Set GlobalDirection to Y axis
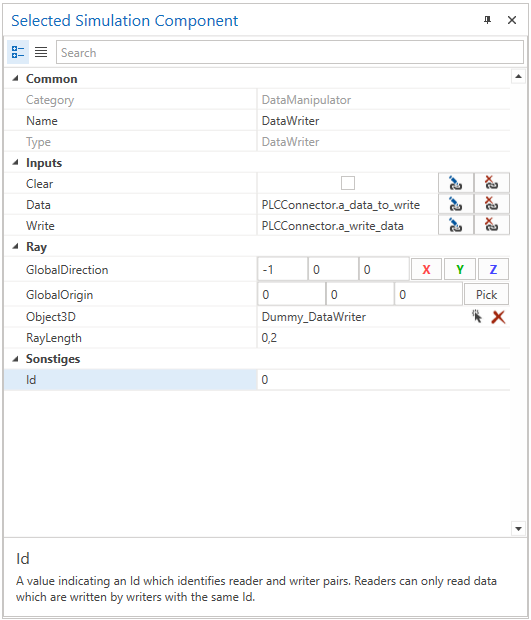 click(x=460, y=269)
